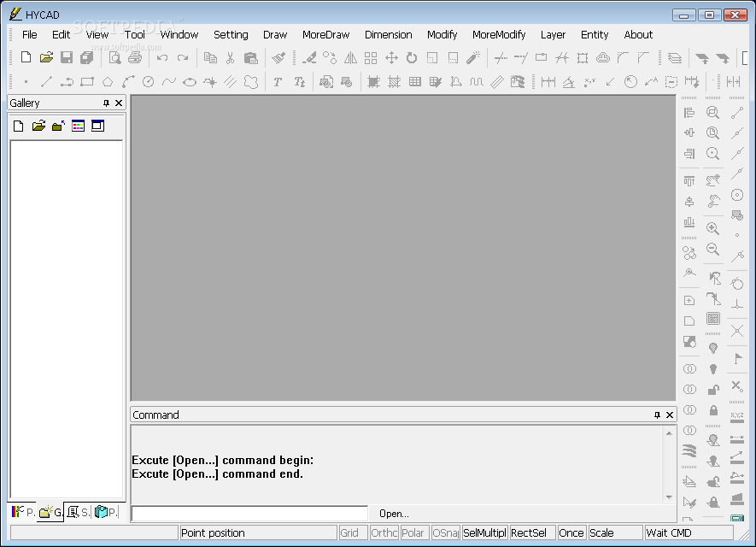
Task: Open the Entity menu
Action: (x=595, y=35)
